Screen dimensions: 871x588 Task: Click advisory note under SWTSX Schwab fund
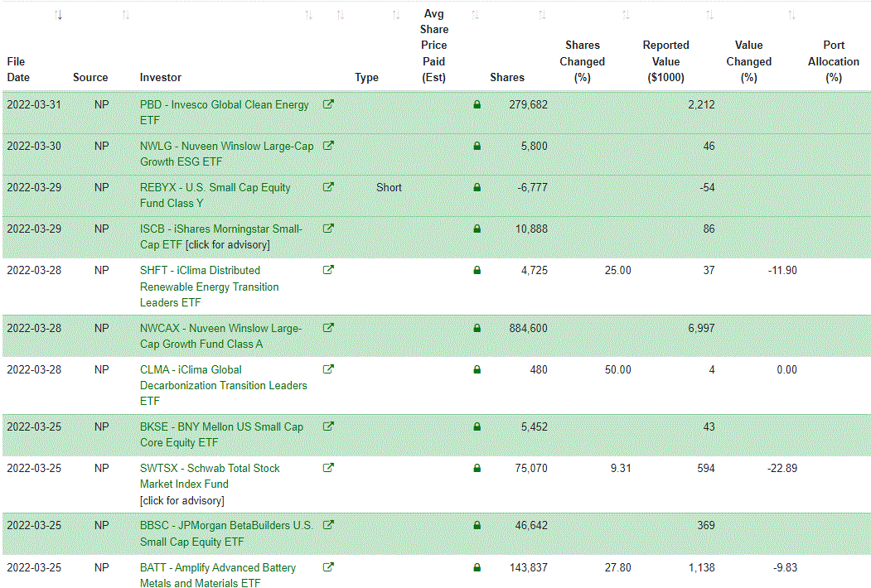182,500
